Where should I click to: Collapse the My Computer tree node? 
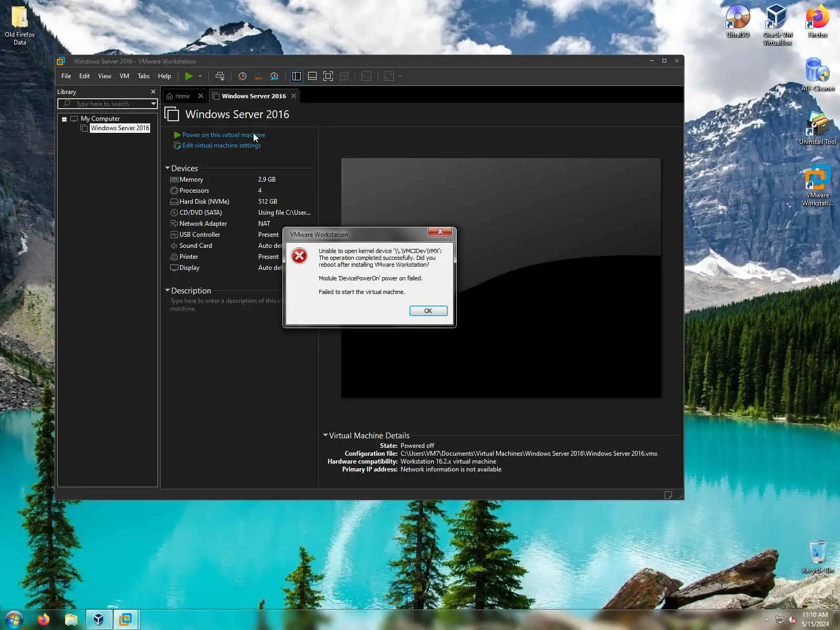65,119
